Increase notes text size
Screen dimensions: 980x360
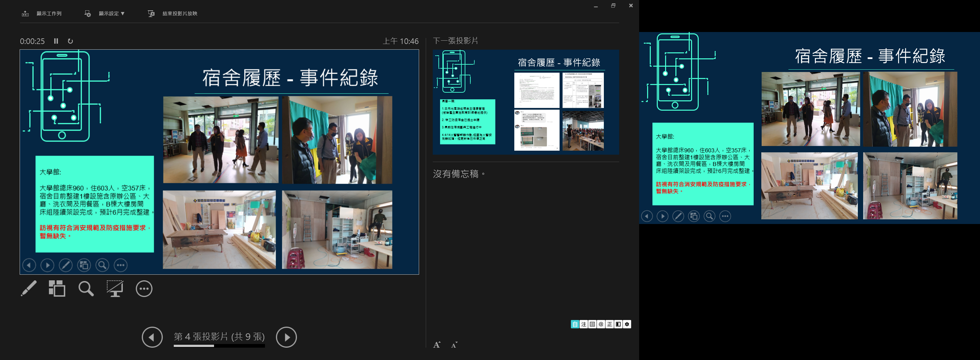(437, 345)
